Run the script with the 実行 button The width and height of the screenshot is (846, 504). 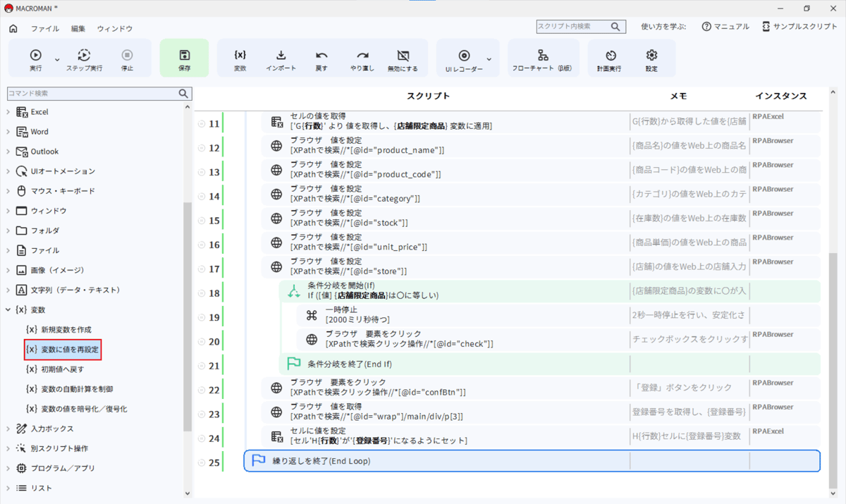click(35, 60)
